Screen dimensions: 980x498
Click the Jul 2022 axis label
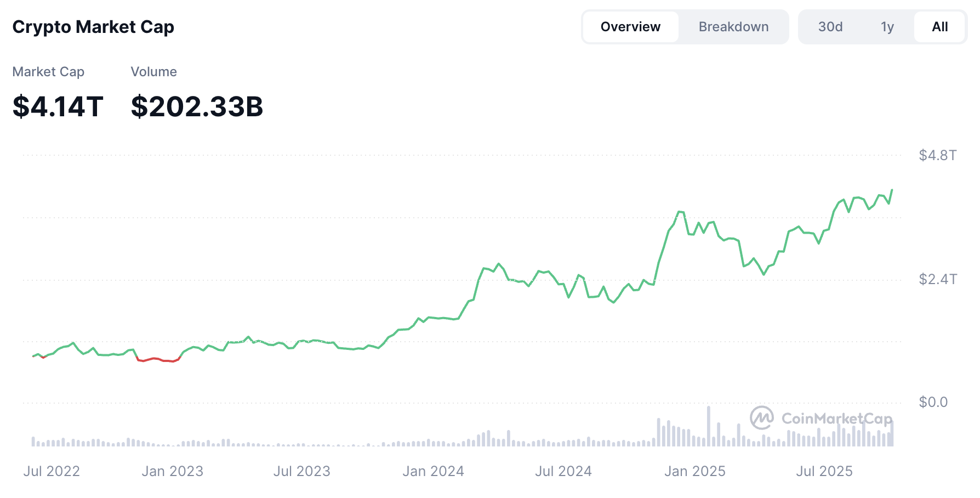52,471
